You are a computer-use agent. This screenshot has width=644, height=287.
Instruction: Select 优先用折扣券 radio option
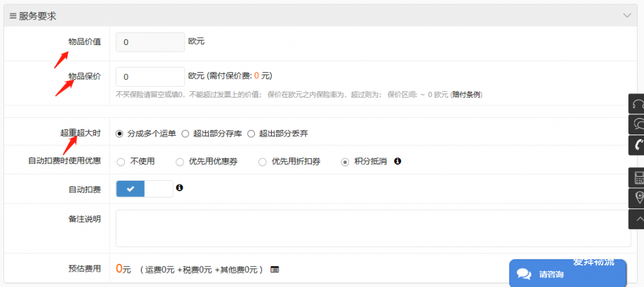(262, 162)
